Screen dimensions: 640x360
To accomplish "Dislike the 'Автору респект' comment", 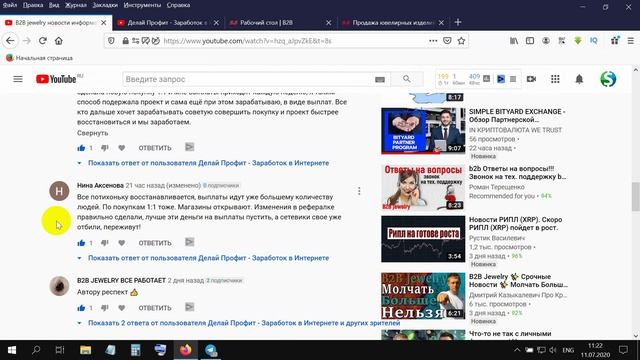I will tap(104, 308).
